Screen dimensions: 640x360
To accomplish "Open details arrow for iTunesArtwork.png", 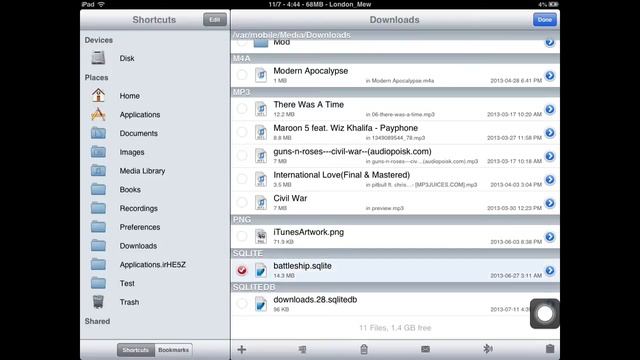I will tap(550, 237).
